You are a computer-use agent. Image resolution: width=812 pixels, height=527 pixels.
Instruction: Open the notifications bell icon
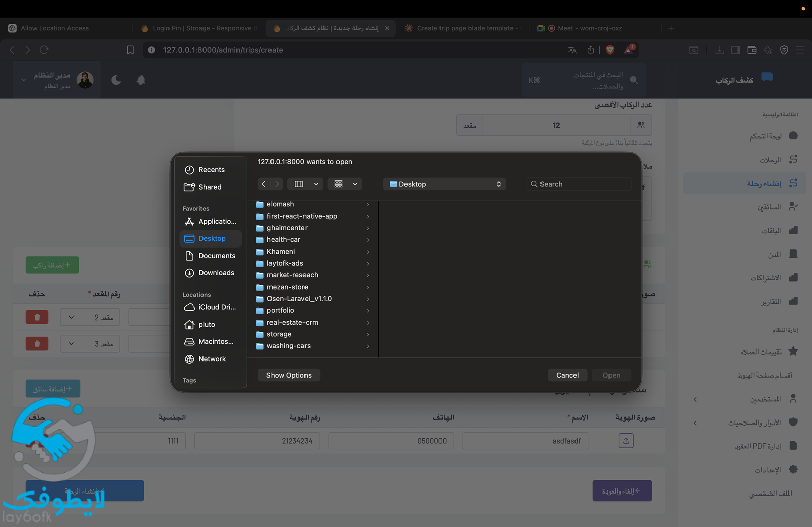click(x=141, y=80)
